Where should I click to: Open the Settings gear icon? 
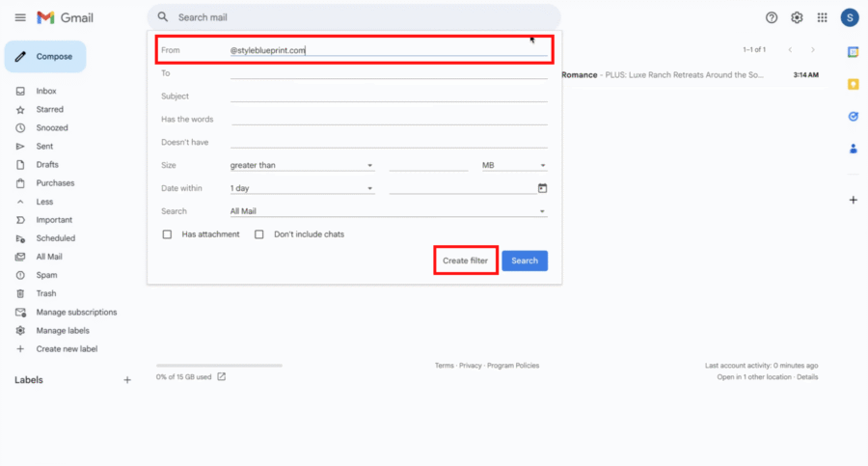tap(797, 17)
